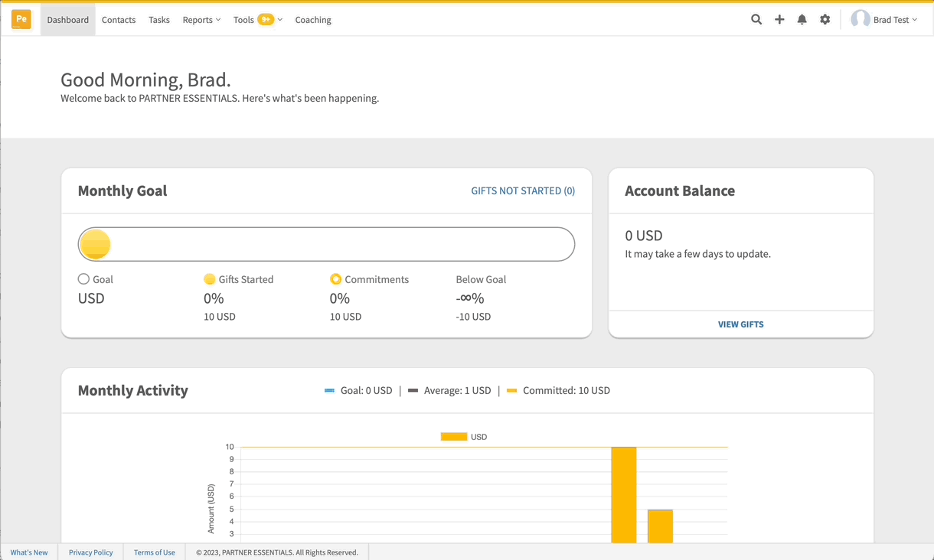Image resolution: width=934 pixels, height=560 pixels.
Task: Open the Terms of Use link
Action: pyautogui.click(x=155, y=552)
